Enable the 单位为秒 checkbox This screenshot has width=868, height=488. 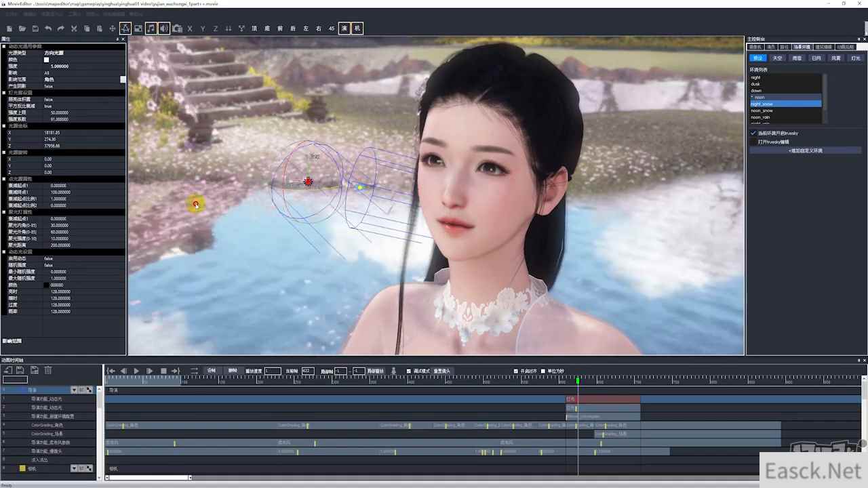click(x=543, y=371)
